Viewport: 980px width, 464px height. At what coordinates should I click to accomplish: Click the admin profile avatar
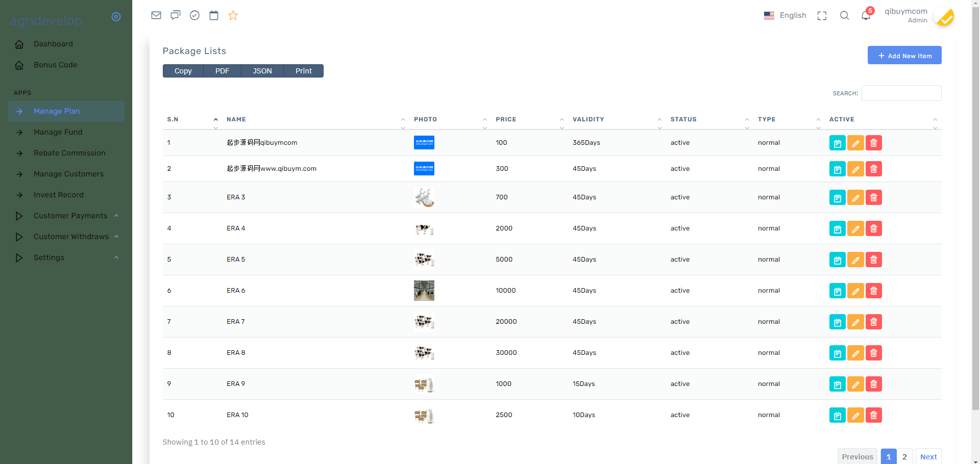(x=944, y=16)
